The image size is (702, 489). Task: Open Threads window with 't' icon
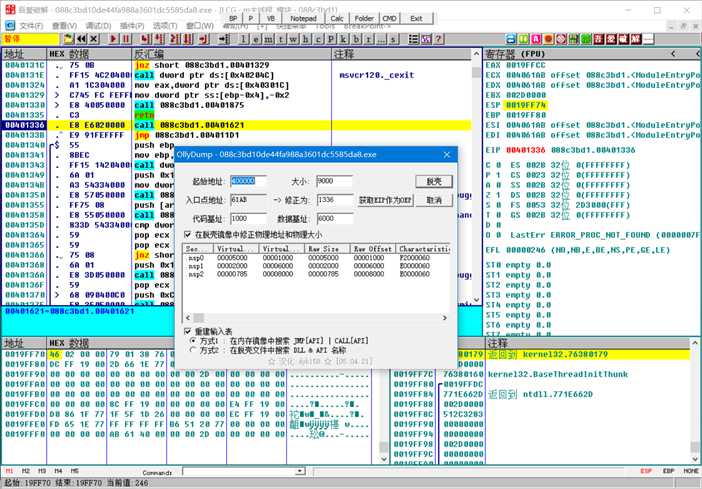pos(281,39)
